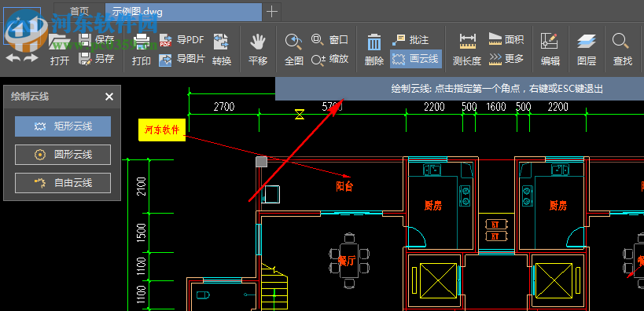Select 缩放 zoom tool

point(329,59)
